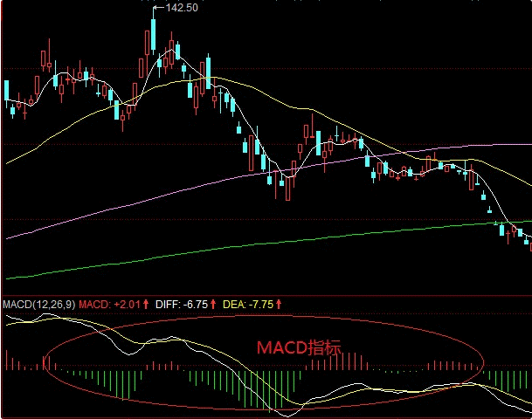
Task: Select the MACD(12,26,9) indicator label
Action: point(38,304)
